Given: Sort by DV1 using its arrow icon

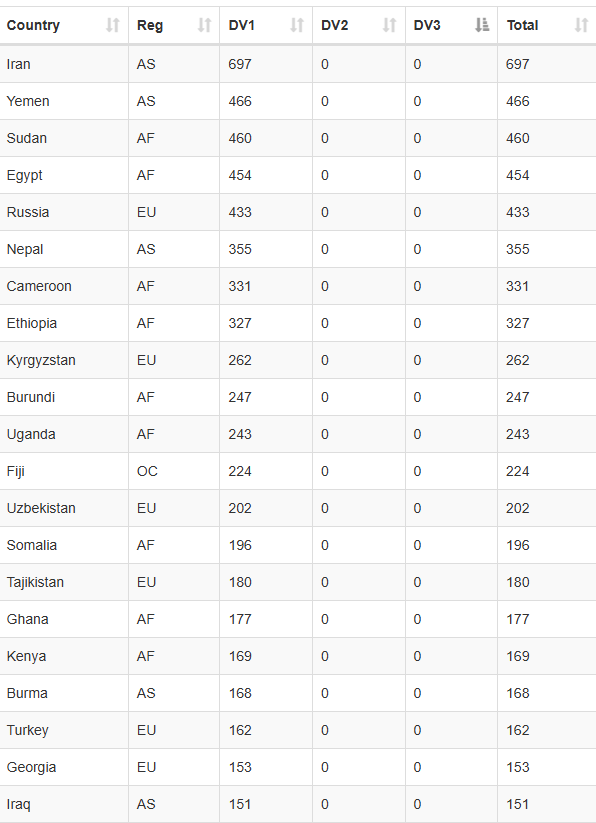Looking at the screenshot, I should (297, 25).
